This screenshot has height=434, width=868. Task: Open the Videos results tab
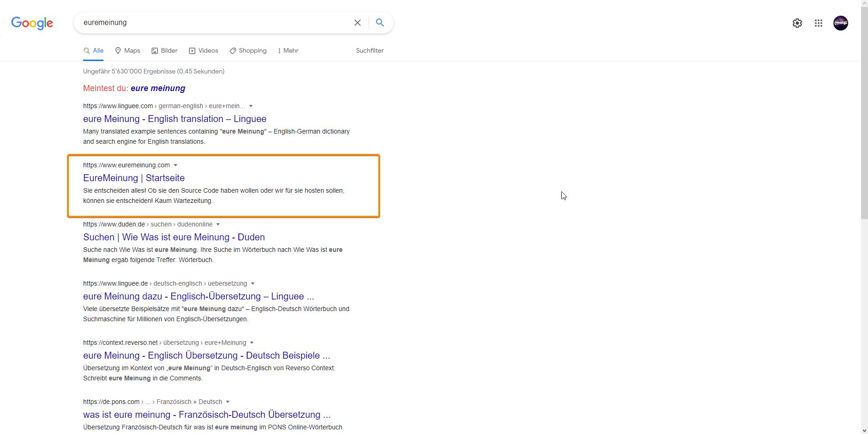204,51
